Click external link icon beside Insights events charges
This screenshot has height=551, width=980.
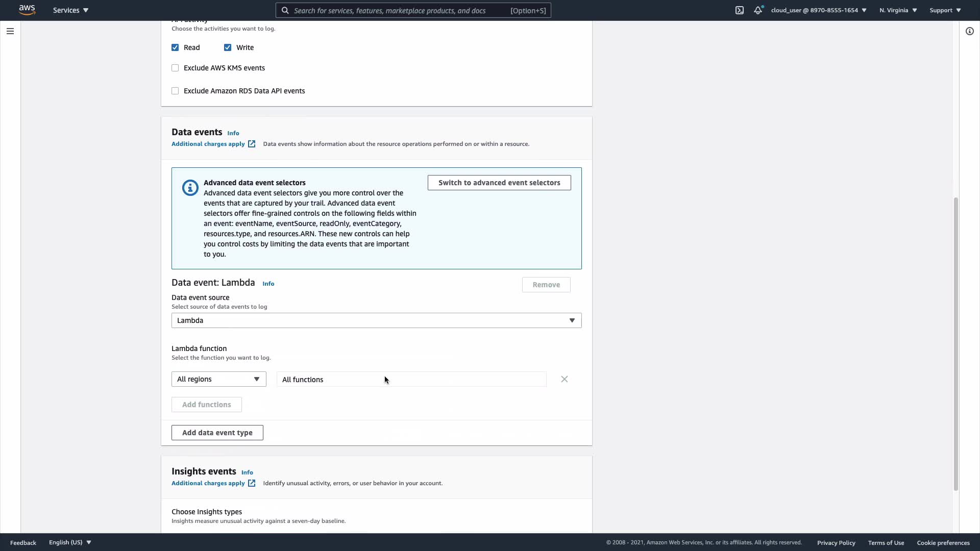point(252,483)
